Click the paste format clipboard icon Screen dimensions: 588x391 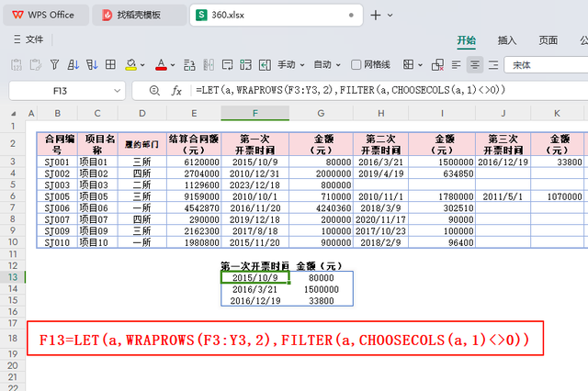tap(36, 65)
